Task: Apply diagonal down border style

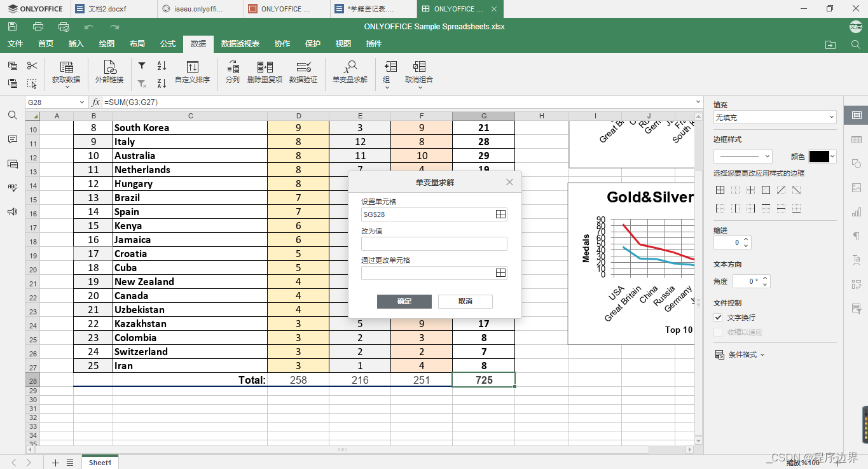Action: coord(797,190)
